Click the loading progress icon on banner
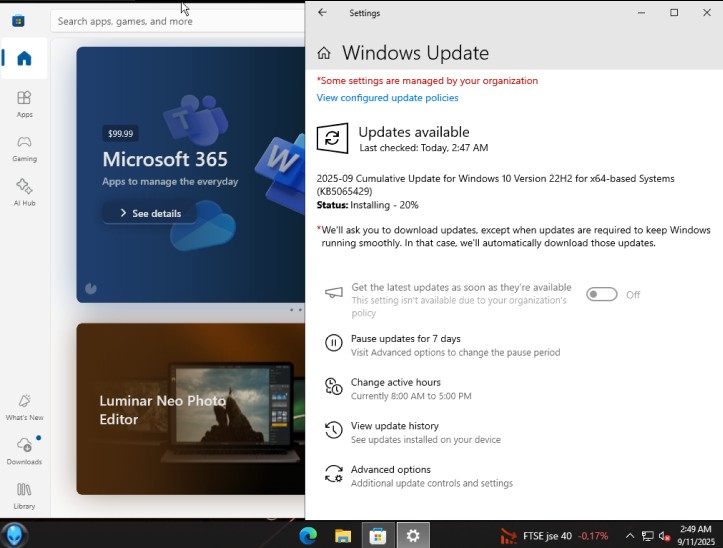 [x=91, y=288]
